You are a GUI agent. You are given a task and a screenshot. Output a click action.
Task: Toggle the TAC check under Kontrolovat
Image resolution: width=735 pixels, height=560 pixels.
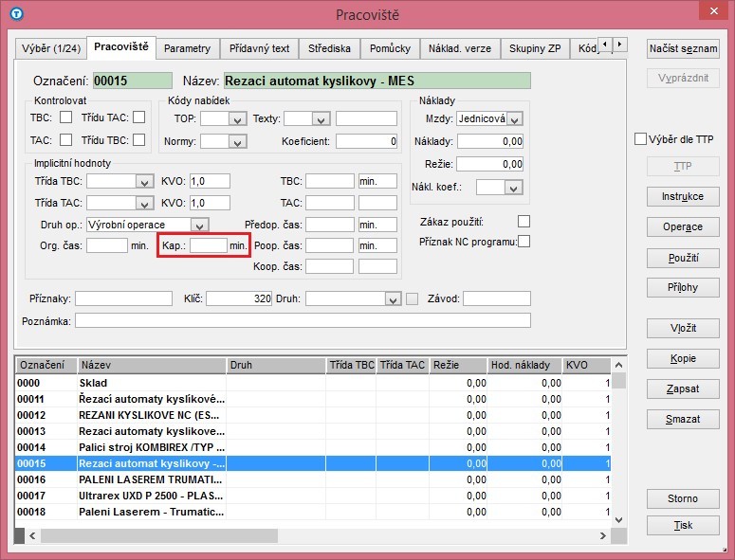click(66, 139)
